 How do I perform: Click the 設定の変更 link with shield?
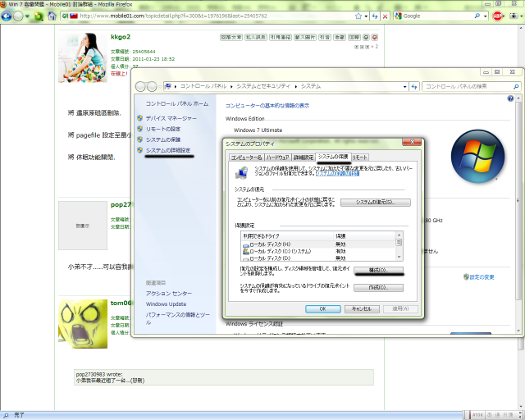pyautogui.click(x=479, y=277)
